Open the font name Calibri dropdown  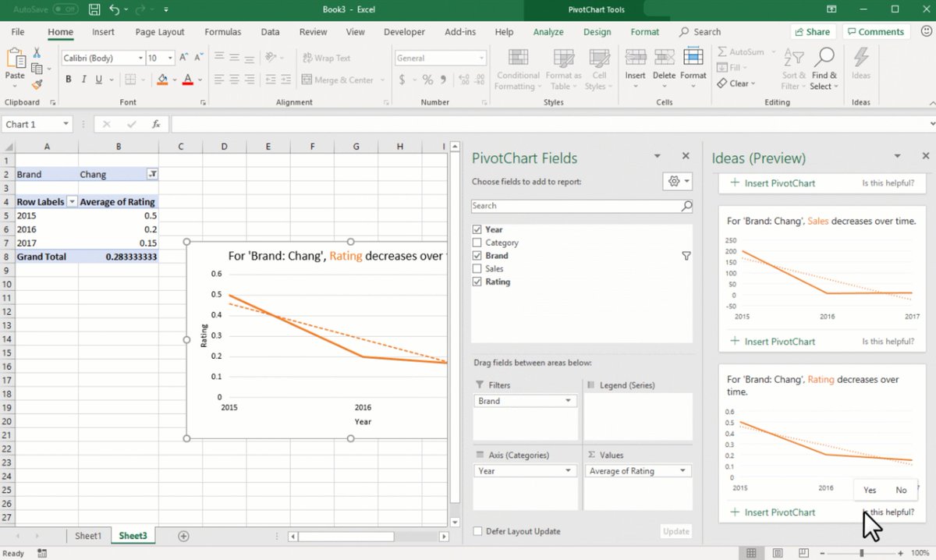tap(140, 58)
